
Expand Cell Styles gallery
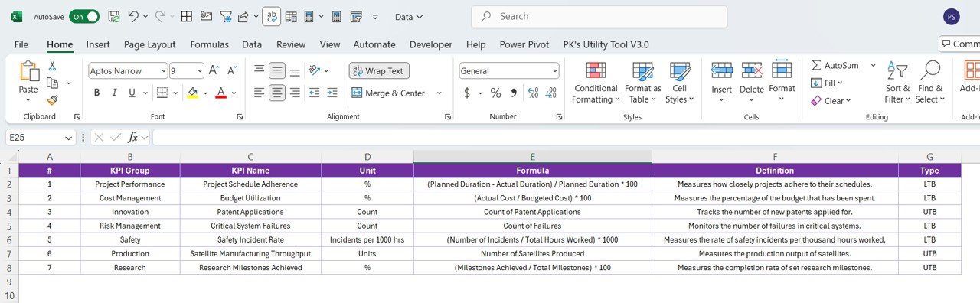[680, 83]
